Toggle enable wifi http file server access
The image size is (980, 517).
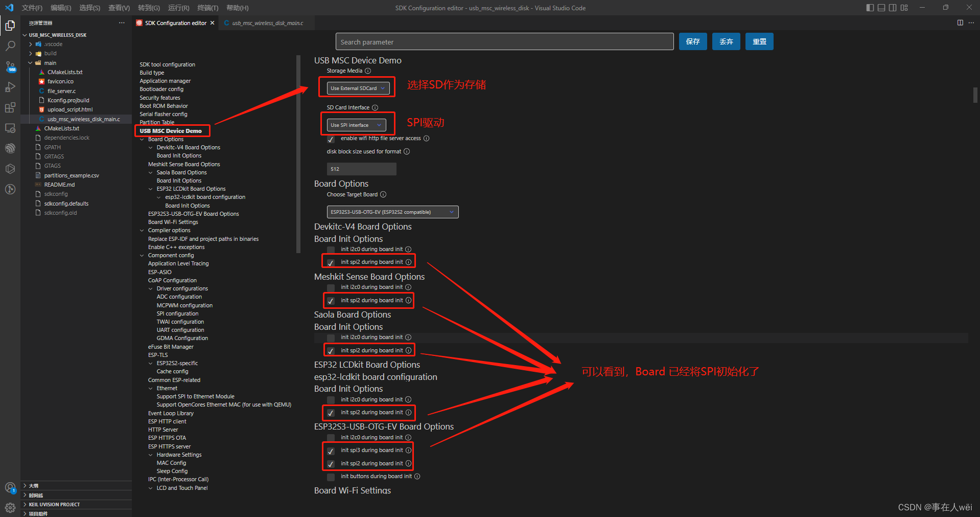coord(331,139)
